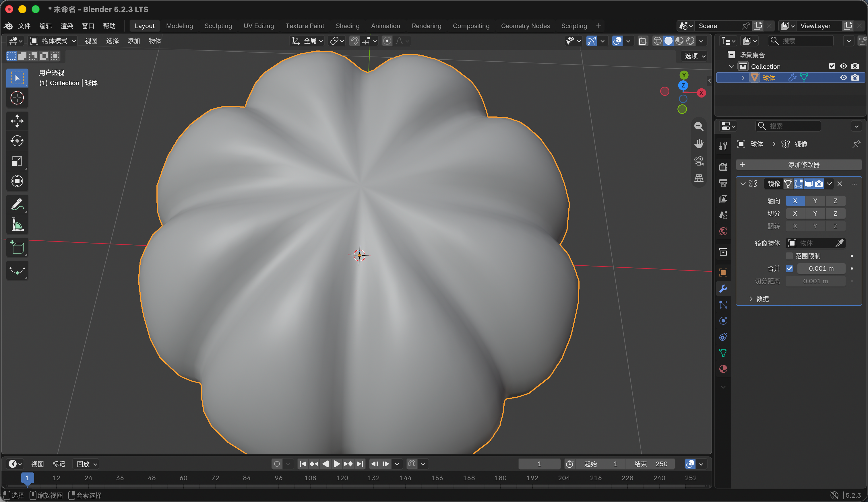Select the Add Cube tool
The width and height of the screenshot is (868, 502).
pyautogui.click(x=17, y=248)
